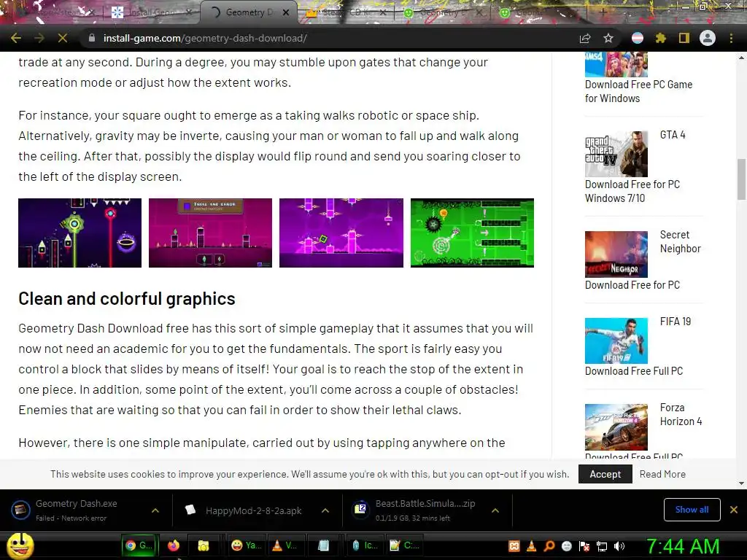Image resolution: width=747 pixels, height=560 pixels.
Task: Click the scrollbar down arrow
Action: pyautogui.click(x=741, y=483)
